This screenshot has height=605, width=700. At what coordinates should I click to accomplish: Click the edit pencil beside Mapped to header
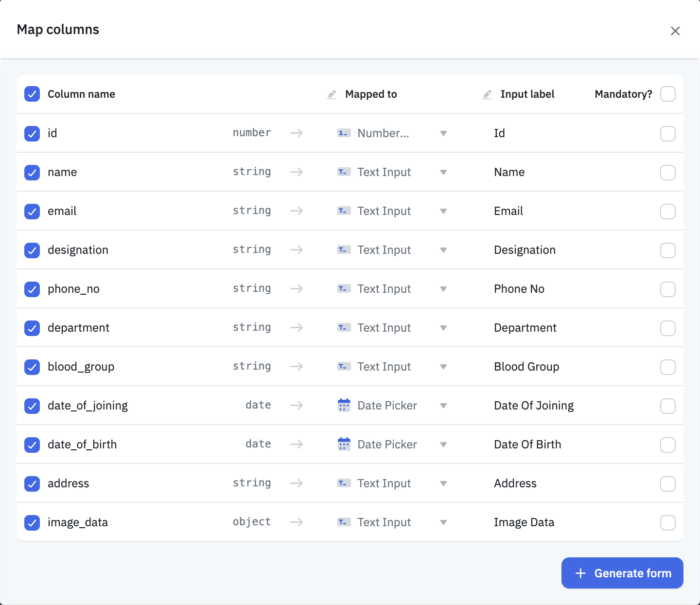click(x=332, y=94)
